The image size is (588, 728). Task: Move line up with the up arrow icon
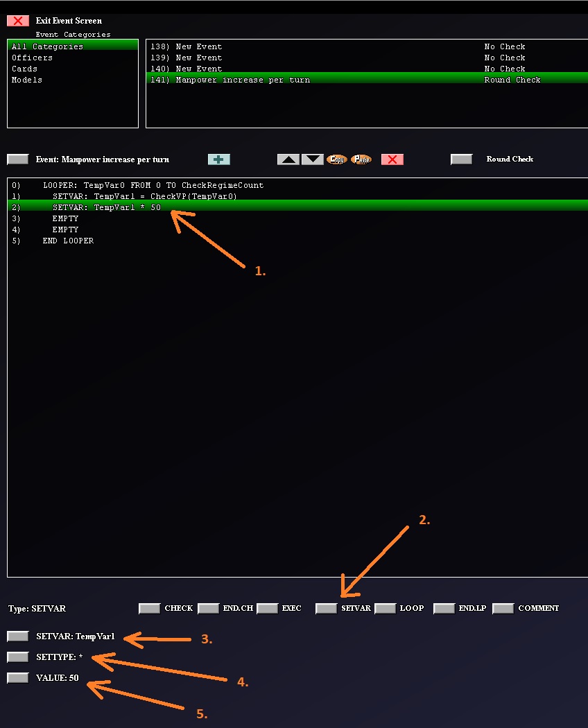click(x=288, y=159)
